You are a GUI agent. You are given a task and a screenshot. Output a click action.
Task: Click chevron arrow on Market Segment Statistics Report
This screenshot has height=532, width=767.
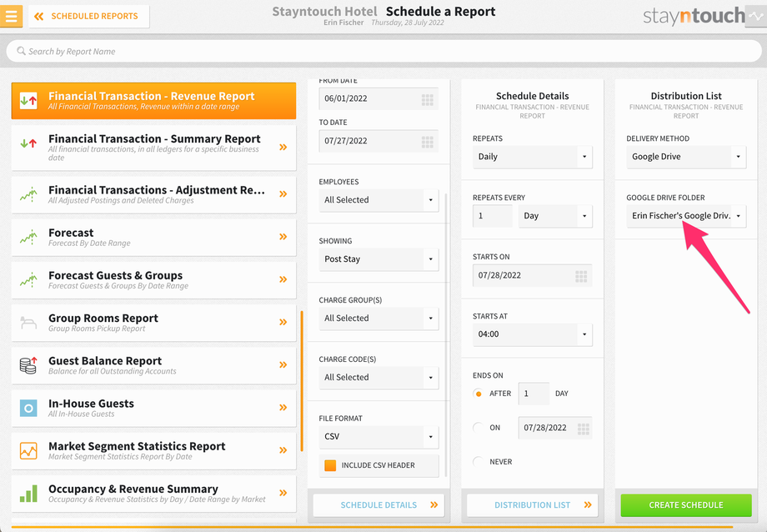pos(283,449)
